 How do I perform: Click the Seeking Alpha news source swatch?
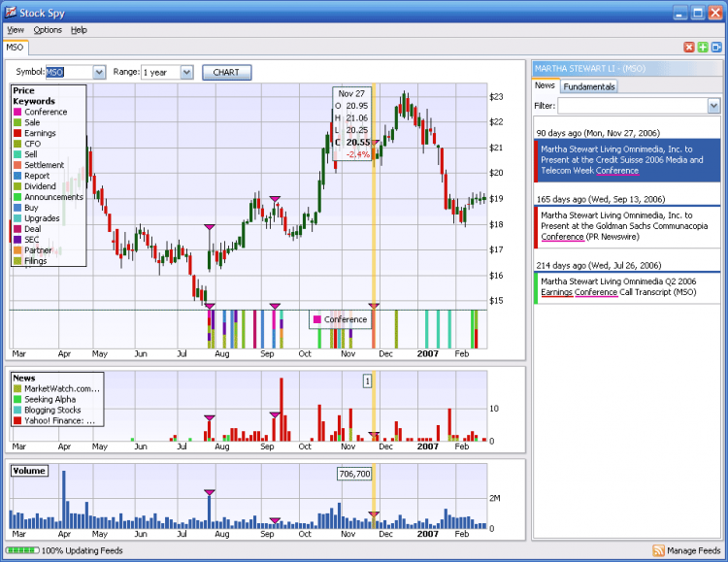17,400
